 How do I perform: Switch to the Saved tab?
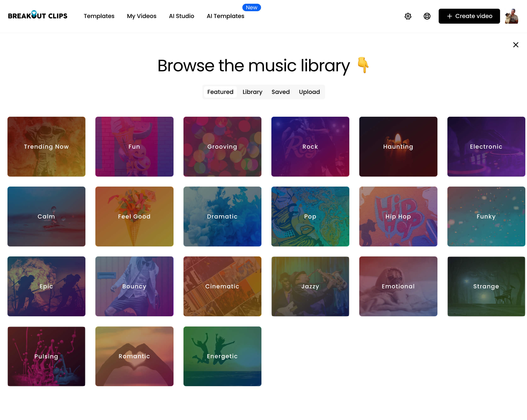click(280, 92)
